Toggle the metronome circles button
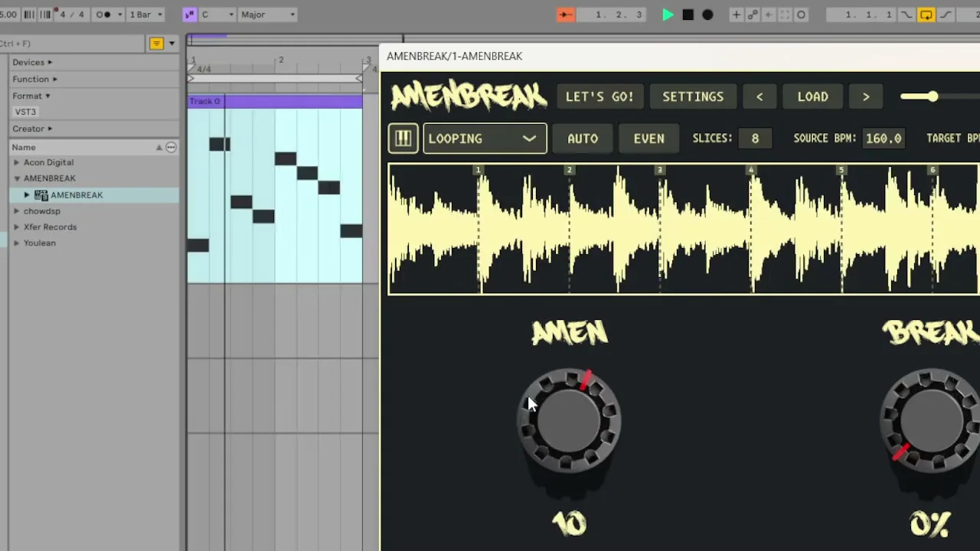 (x=103, y=15)
